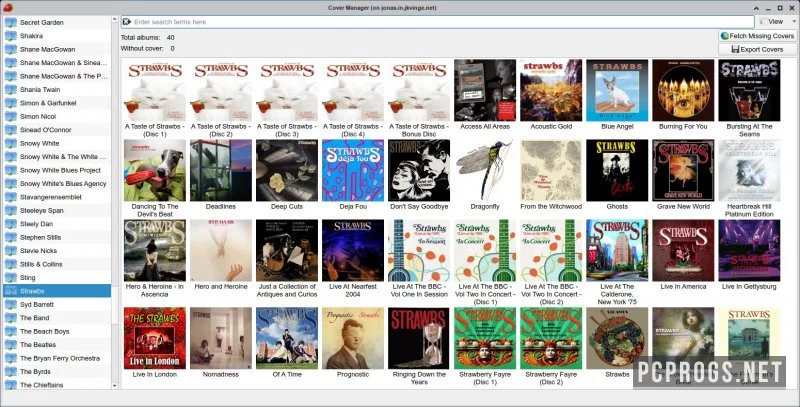This screenshot has width=800, height=407.
Task: Select Don't Say Goodbye album cover
Action: tap(419, 170)
